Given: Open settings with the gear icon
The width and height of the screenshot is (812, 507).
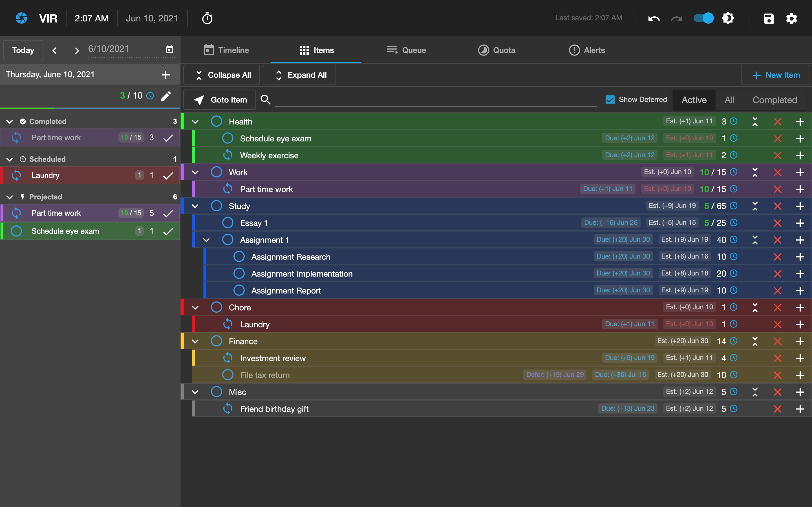Looking at the screenshot, I should (791, 18).
